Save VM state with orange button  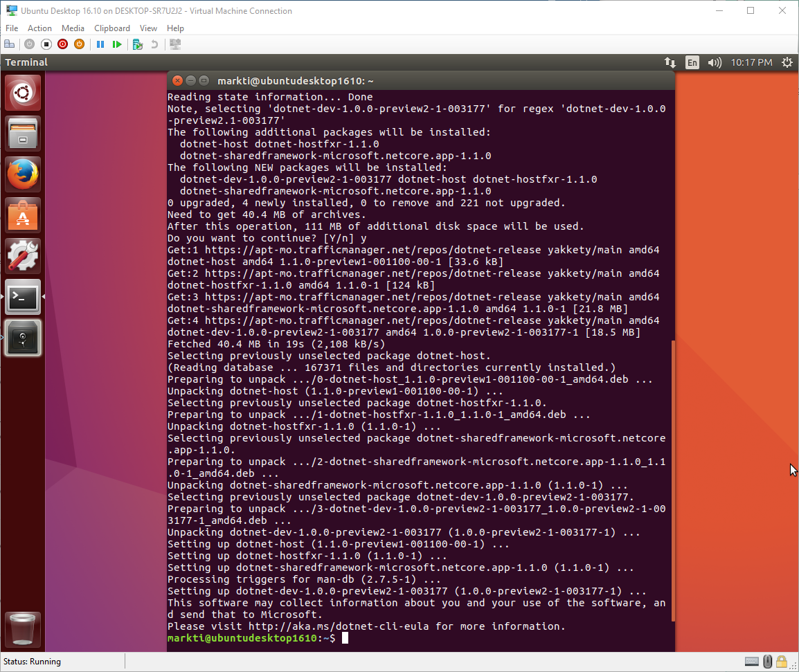point(80,44)
